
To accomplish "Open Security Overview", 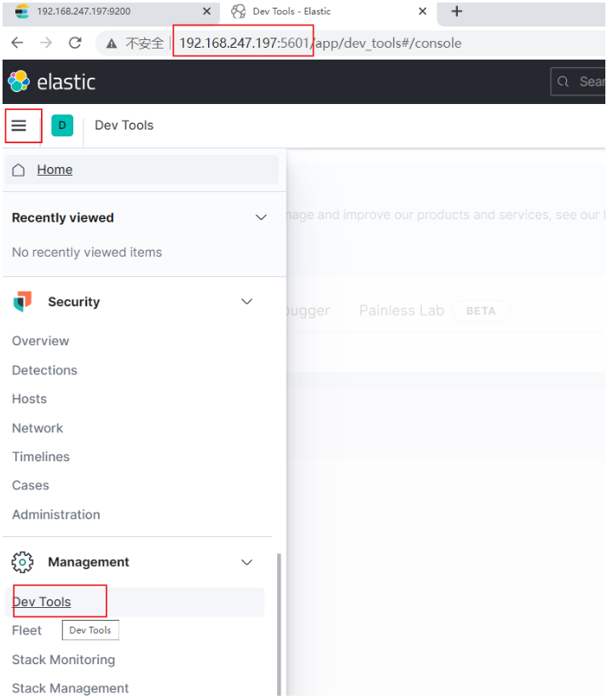I will pyautogui.click(x=41, y=341).
